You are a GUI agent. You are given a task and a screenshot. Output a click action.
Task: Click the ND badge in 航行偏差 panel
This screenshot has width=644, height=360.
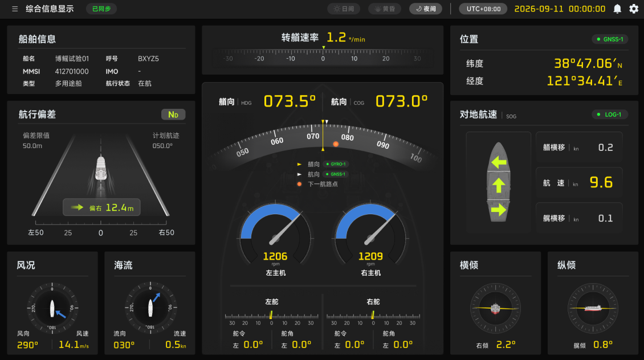click(173, 114)
